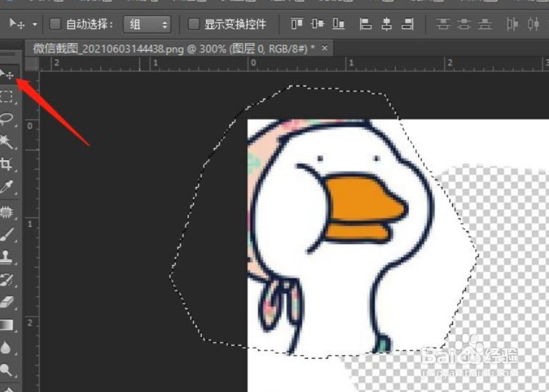Select the Eyedropper tool
This screenshot has width=549, height=392.
pyautogui.click(x=6, y=187)
